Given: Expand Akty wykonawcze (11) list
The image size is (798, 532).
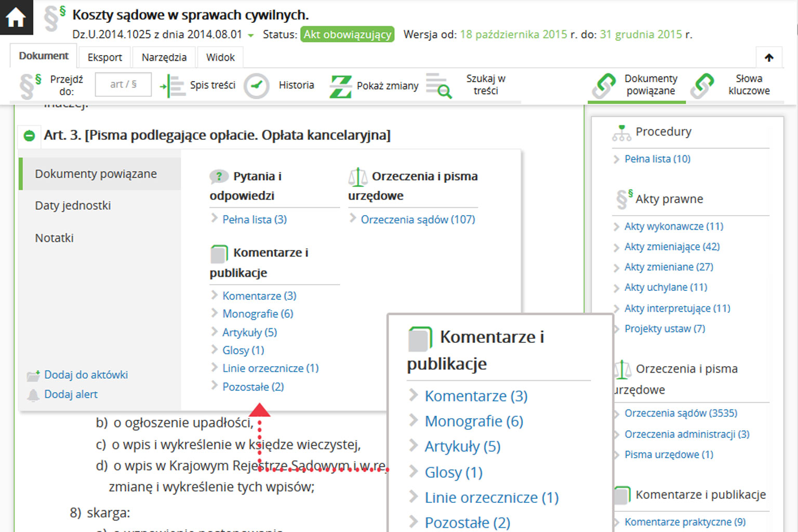Looking at the screenshot, I should pos(673,227).
